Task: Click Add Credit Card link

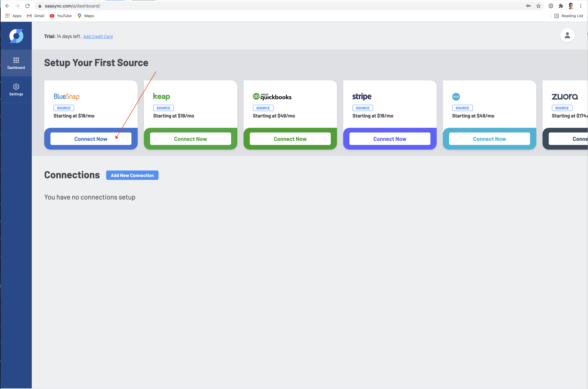Action: [98, 36]
